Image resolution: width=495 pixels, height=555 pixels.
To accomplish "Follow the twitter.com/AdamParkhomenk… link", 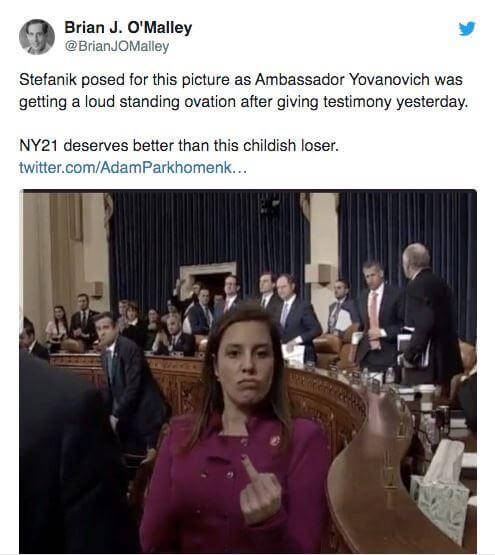I will coord(133,167).
